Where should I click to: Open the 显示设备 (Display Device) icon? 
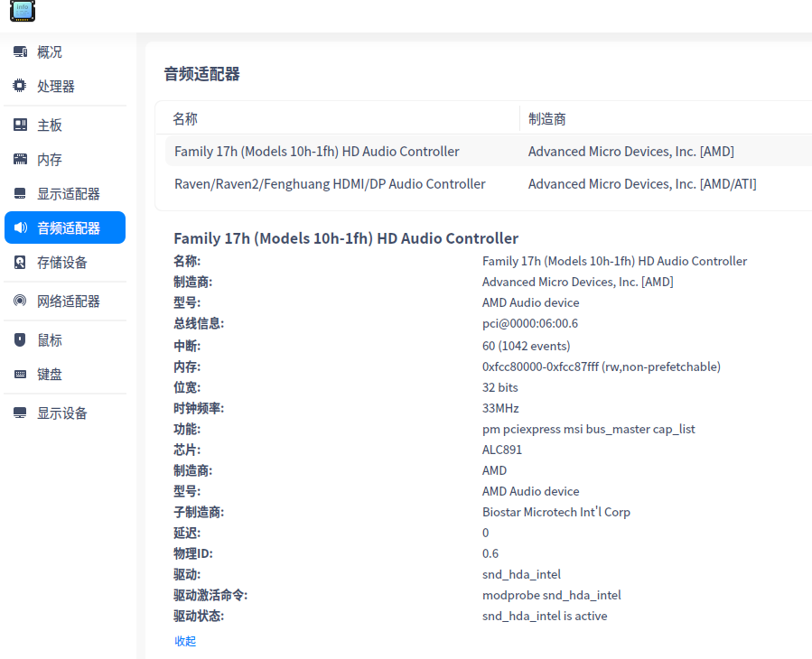point(20,413)
